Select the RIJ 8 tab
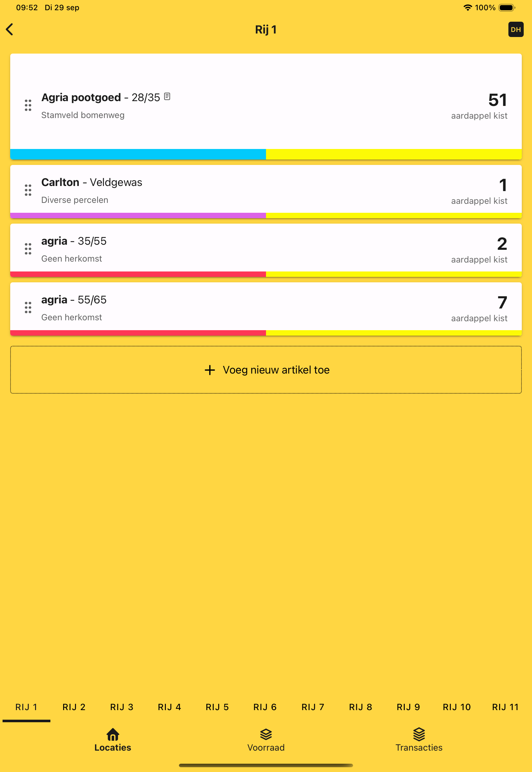 [361, 707]
